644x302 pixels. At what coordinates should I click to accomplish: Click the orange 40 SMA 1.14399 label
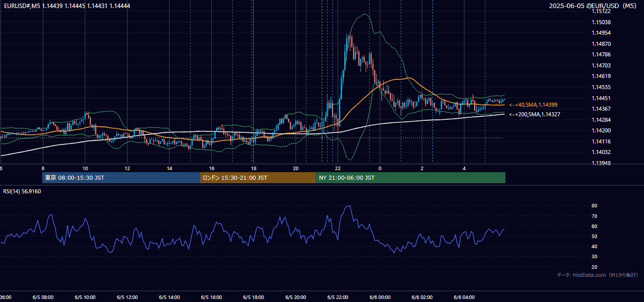(x=533, y=105)
